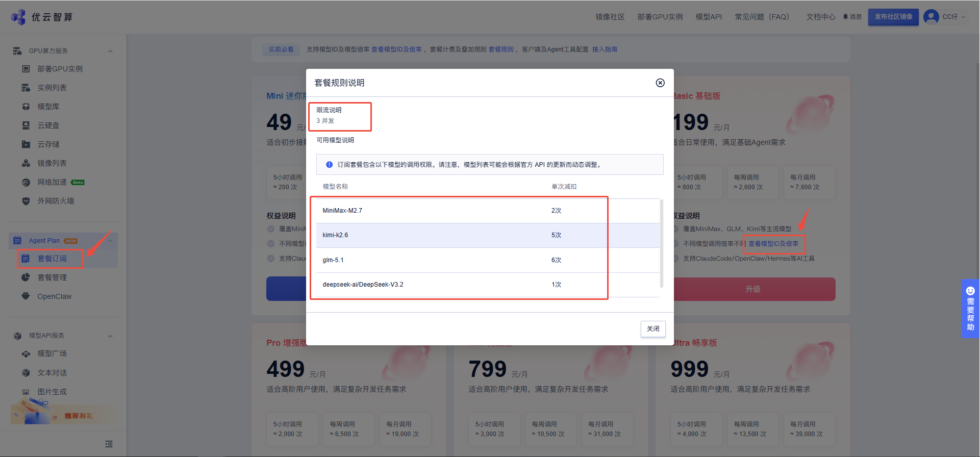Open 部署GPU实例 in the sidebar

tap(60, 69)
